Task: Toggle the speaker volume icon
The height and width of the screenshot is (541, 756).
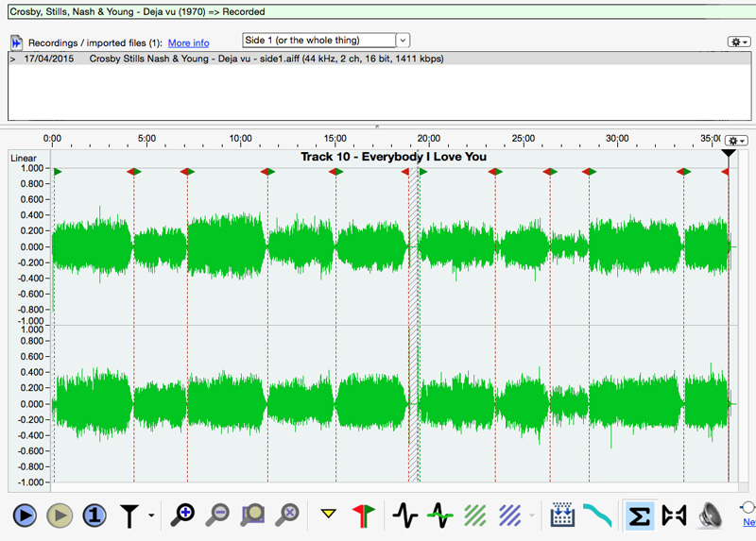Action: [710, 516]
